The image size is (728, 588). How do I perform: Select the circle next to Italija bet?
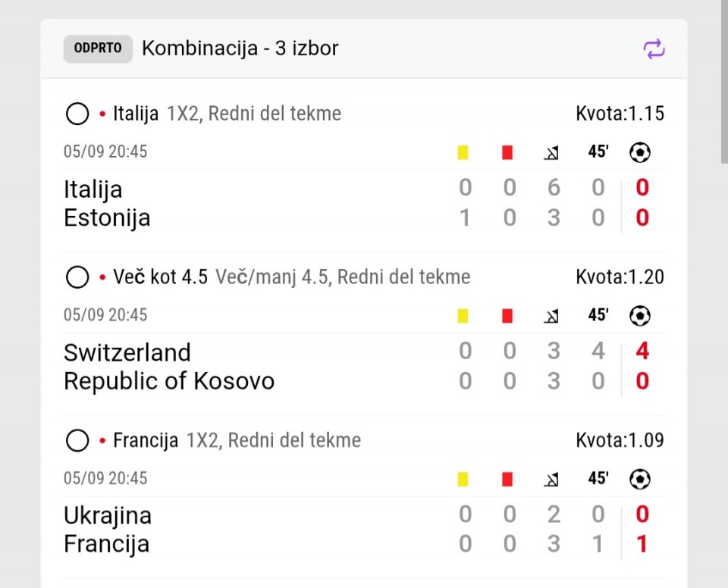coord(77,114)
